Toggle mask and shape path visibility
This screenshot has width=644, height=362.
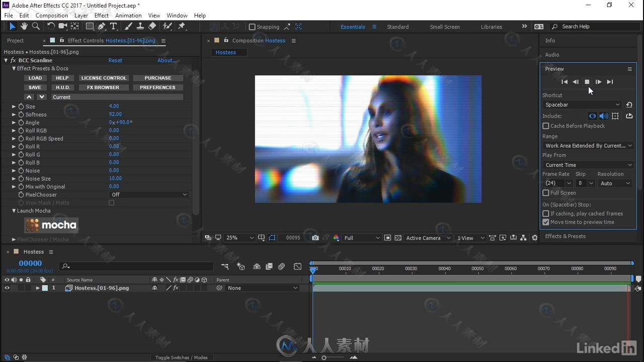272,238
